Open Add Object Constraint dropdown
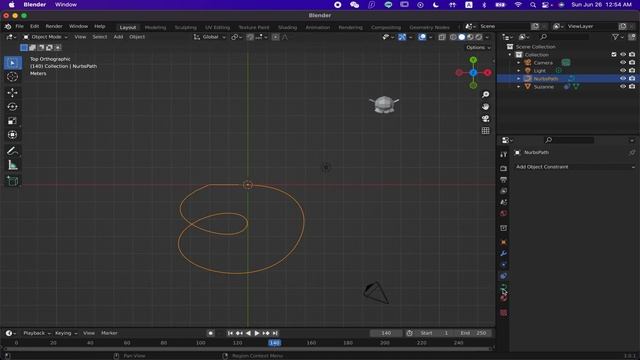This screenshot has height=360, width=640. pos(575,167)
